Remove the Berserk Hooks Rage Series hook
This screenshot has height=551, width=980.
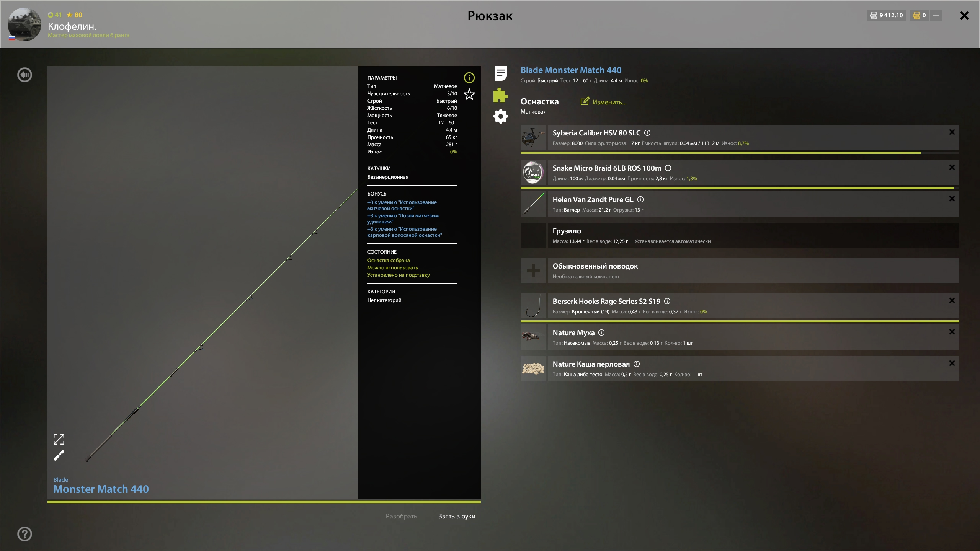pyautogui.click(x=952, y=300)
